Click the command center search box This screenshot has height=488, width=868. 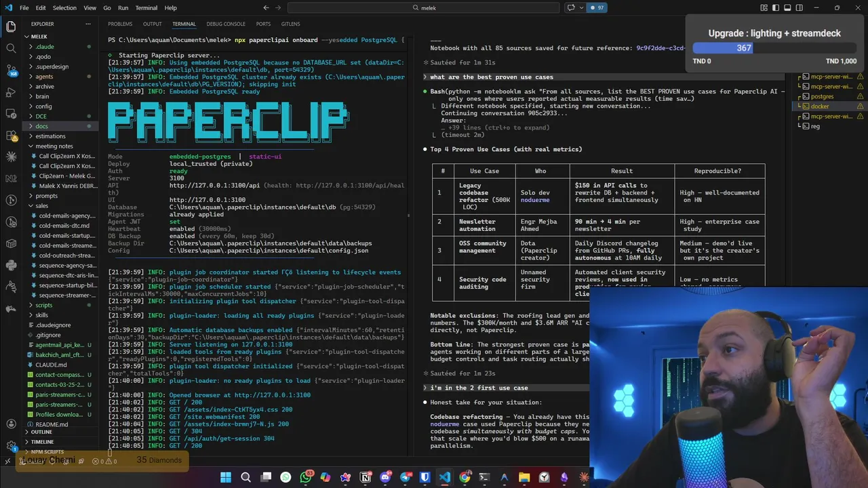point(424,7)
